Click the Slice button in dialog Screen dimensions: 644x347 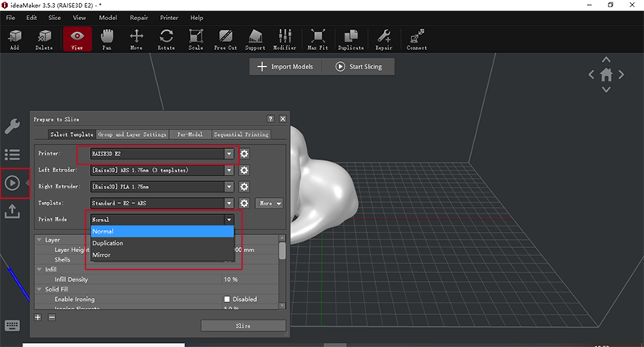pos(243,325)
